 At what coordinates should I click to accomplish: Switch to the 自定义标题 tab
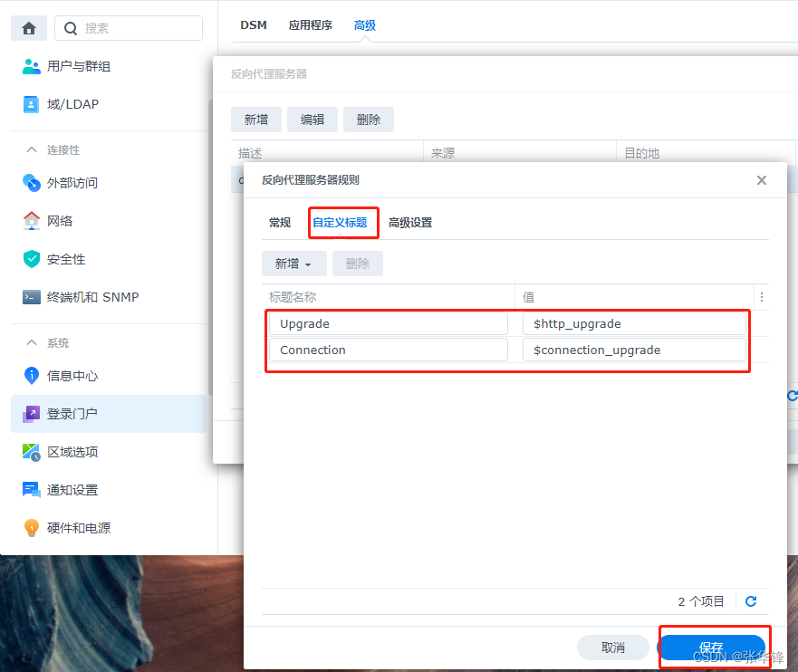click(x=340, y=222)
